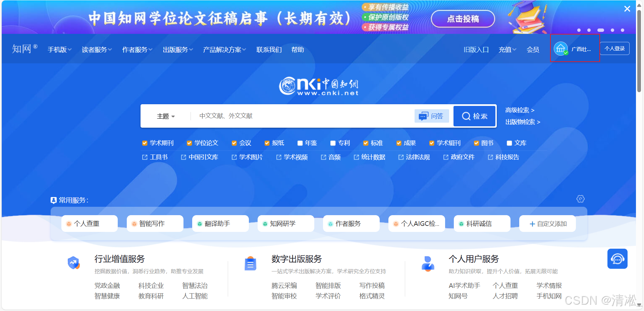
Task: Open 智能写作 service shortcut
Action: point(155,224)
